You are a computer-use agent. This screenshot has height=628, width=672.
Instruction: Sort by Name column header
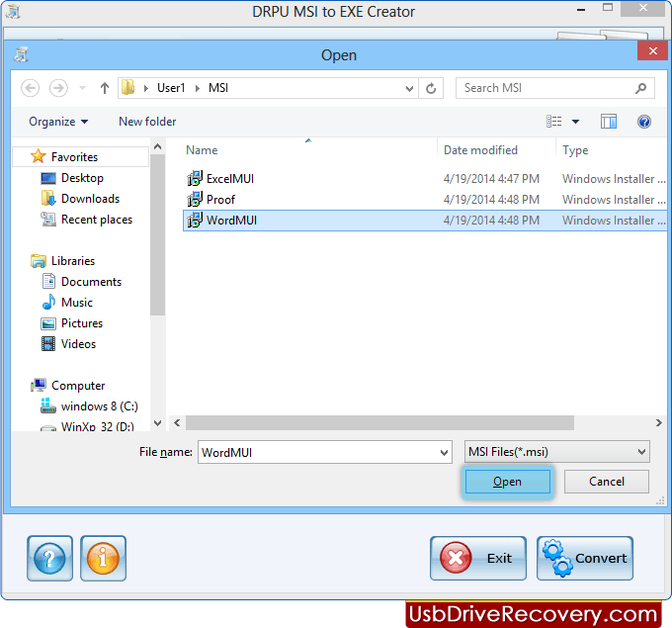202,150
